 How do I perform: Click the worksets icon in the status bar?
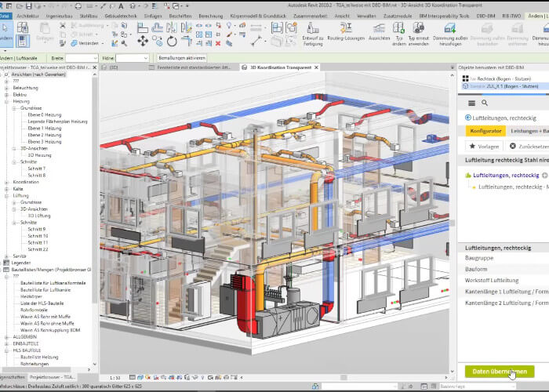[315, 387]
